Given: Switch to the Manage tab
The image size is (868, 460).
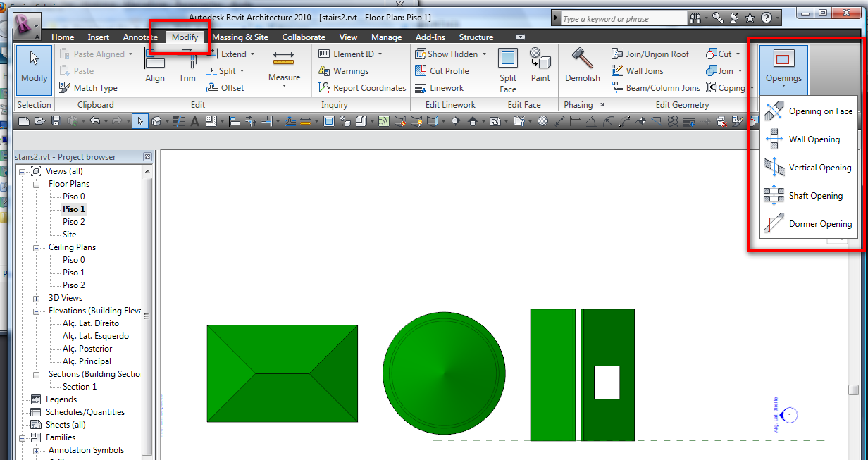Looking at the screenshot, I should (x=386, y=37).
